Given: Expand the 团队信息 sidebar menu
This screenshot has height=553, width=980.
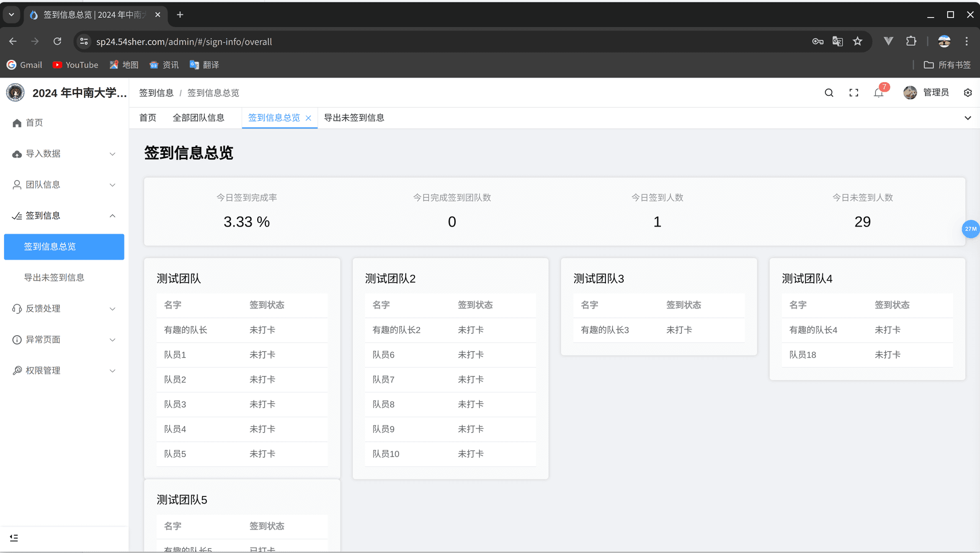Looking at the screenshot, I should [64, 185].
